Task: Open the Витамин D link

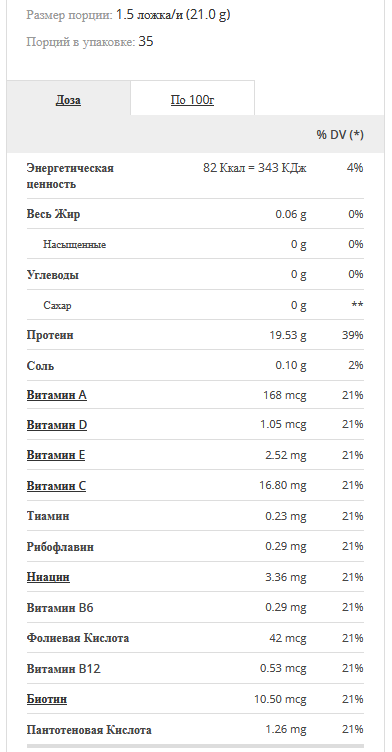Action: [x=57, y=425]
